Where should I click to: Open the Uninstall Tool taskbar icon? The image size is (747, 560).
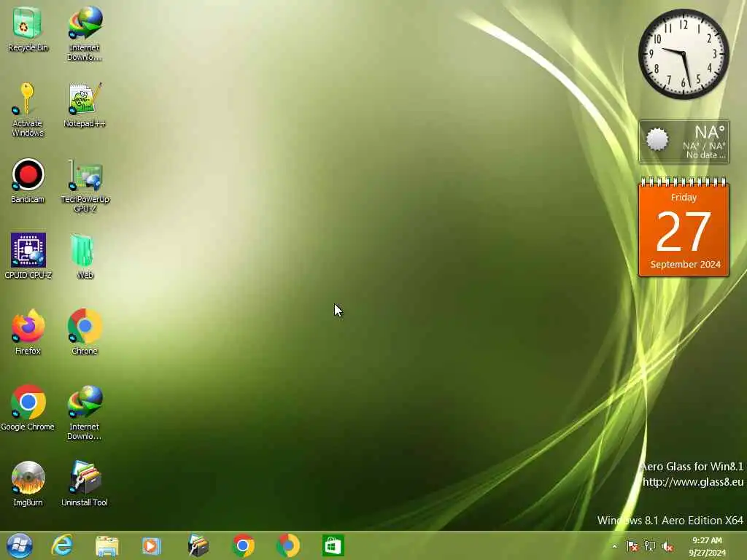198,545
